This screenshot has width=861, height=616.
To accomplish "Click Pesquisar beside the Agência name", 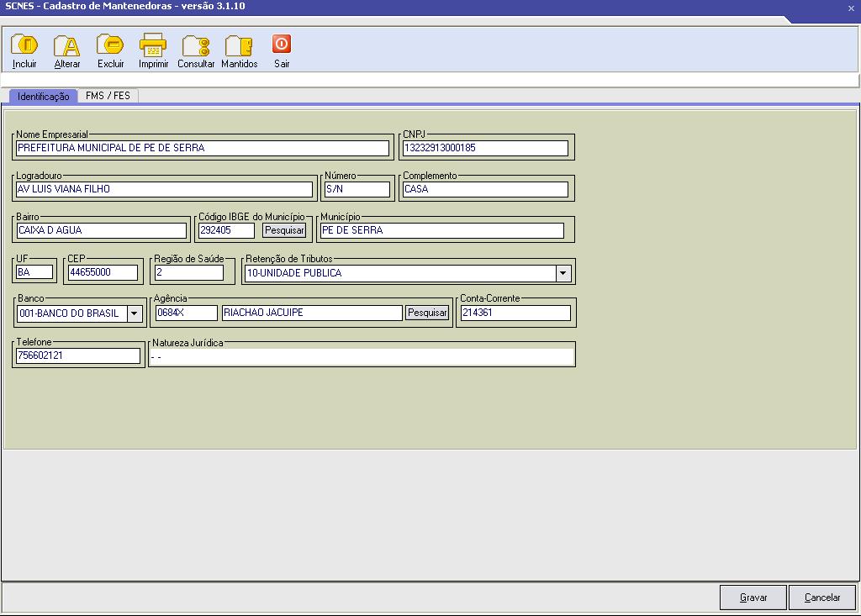I will click(x=427, y=313).
